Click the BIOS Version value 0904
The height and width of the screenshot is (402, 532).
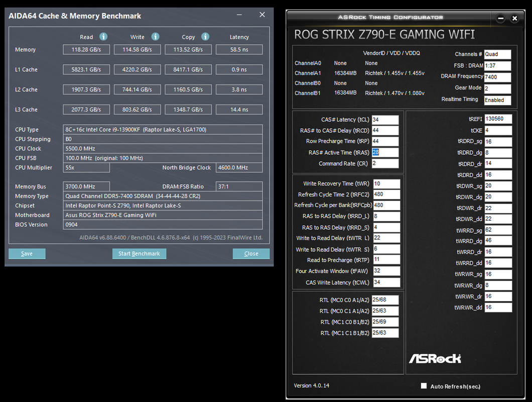click(x=163, y=225)
